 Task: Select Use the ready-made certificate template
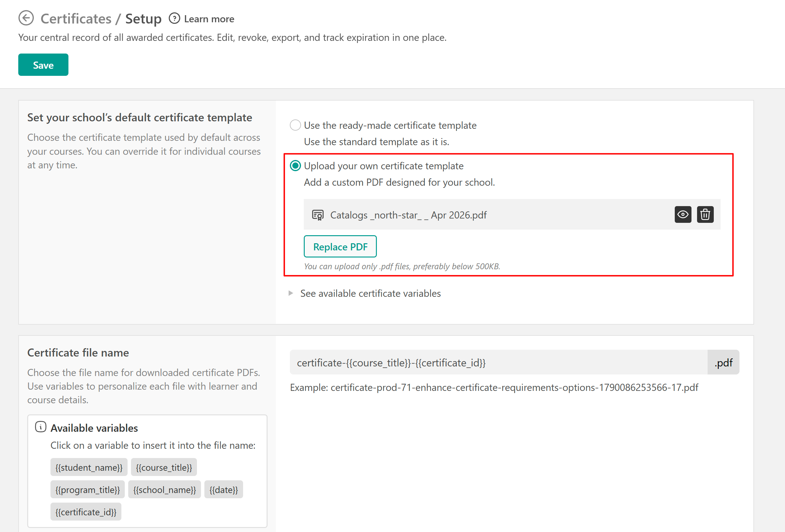(x=295, y=125)
